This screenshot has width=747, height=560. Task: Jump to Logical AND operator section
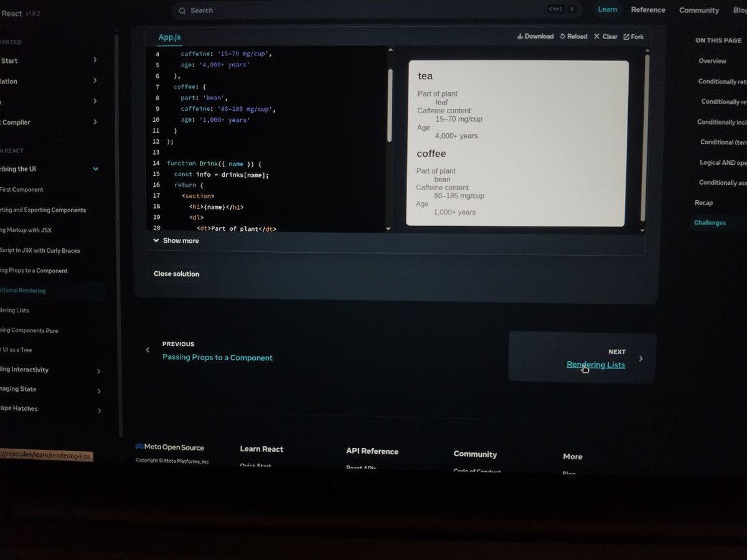[x=723, y=162]
